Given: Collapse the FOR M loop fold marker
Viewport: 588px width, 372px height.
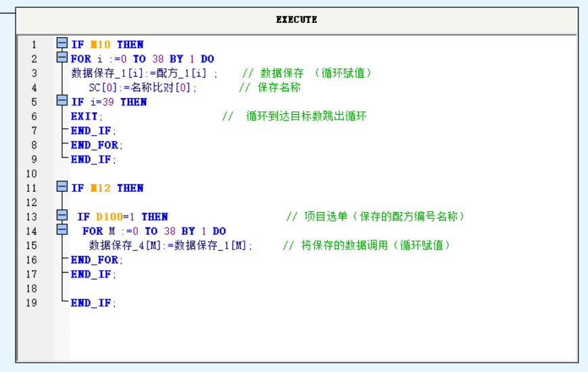Looking at the screenshot, I should coord(62,230).
